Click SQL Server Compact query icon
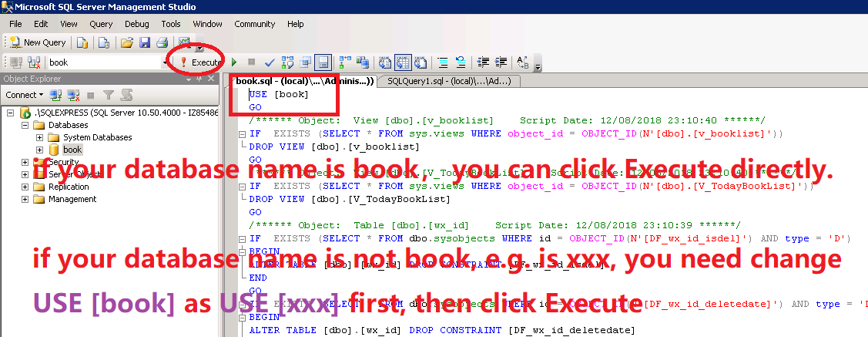Screen dimensions: 868x337 click(103, 42)
